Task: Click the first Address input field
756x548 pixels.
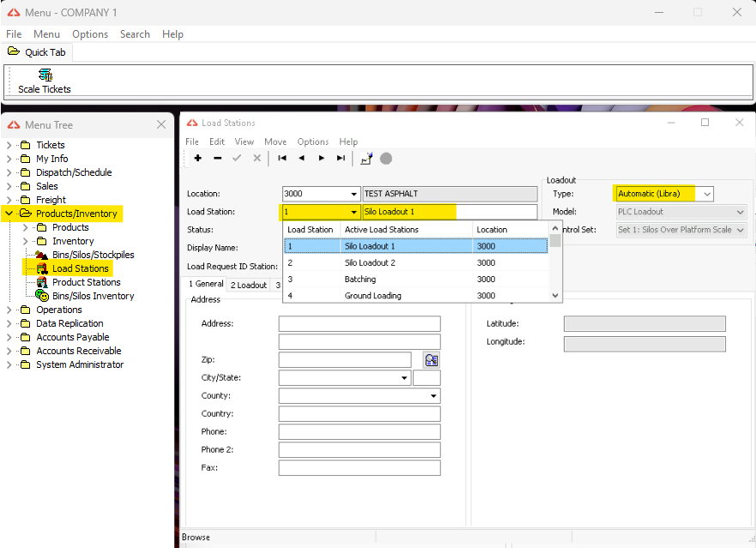Action: click(x=360, y=323)
